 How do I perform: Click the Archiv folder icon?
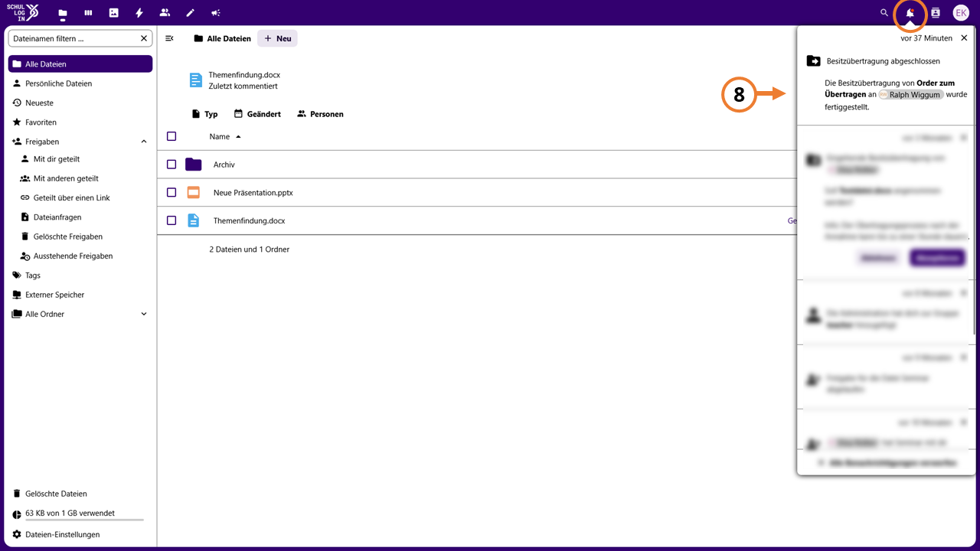click(193, 165)
